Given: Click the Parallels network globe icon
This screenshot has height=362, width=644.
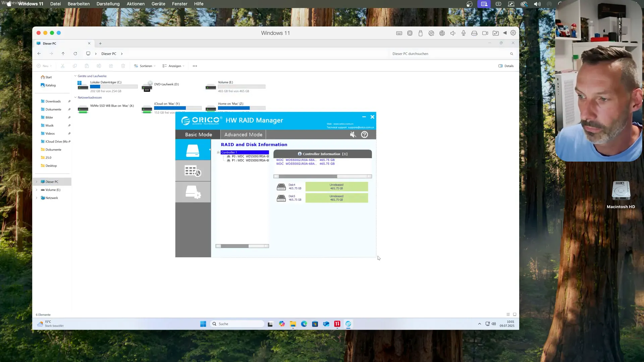Looking at the screenshot, I should pyautogui.click(x=442, y=33).
